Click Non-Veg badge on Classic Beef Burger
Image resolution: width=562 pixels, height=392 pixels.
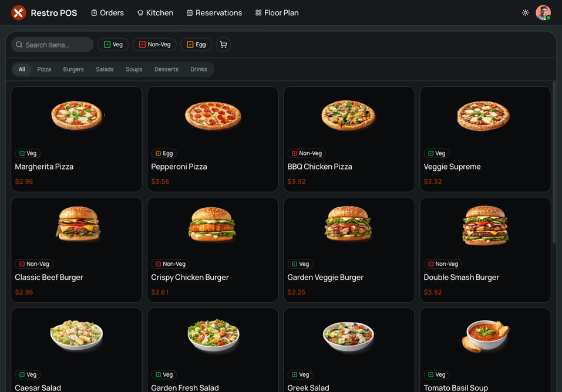point(35,264)
